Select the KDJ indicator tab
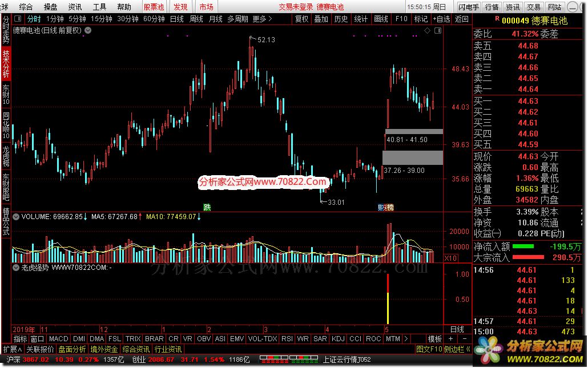Image resolution: width=588 pixels, height=368 pixels. [x=339, y=339]
